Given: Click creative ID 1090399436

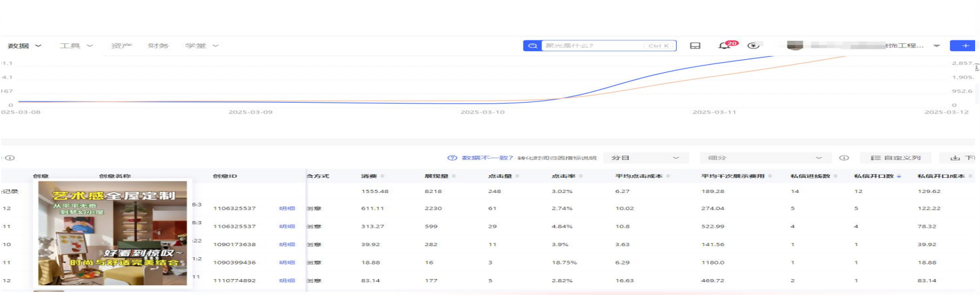Looking at the screenshot, I should (x=234, y=263).
